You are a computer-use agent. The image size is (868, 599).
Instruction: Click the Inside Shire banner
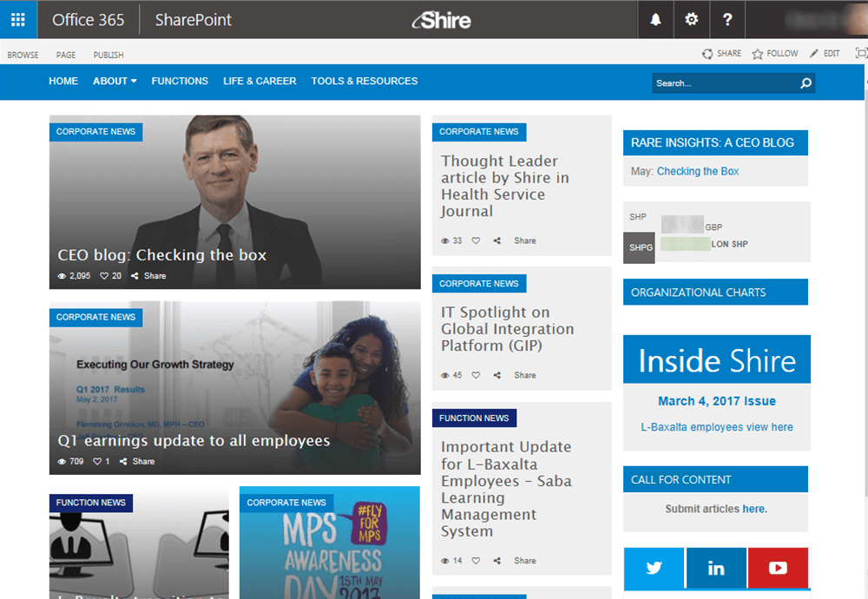coord(717,360)
